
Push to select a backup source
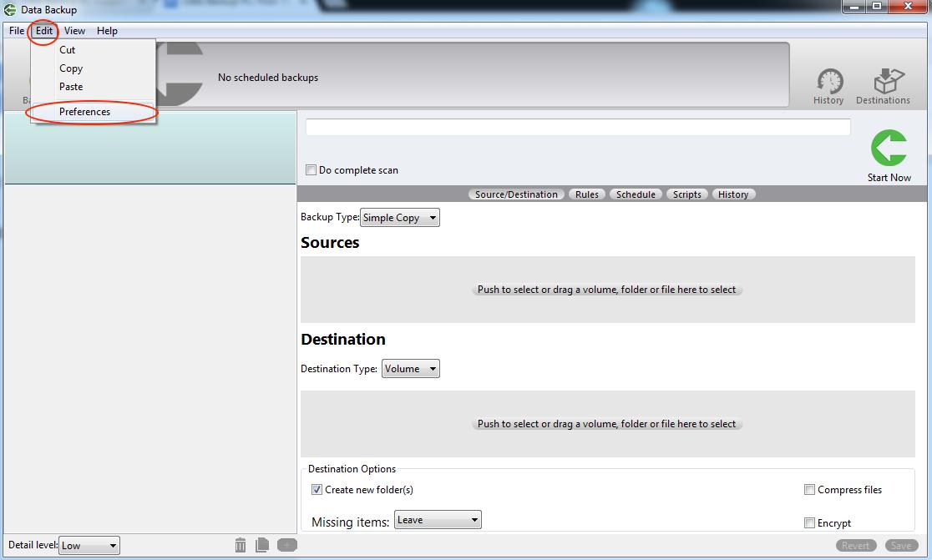pos(607,290)
